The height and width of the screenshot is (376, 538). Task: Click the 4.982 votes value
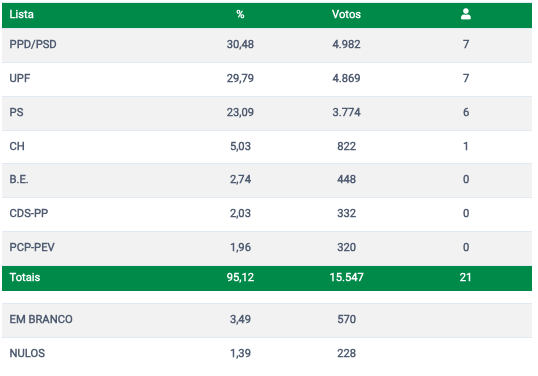click(x=346, y=45)
